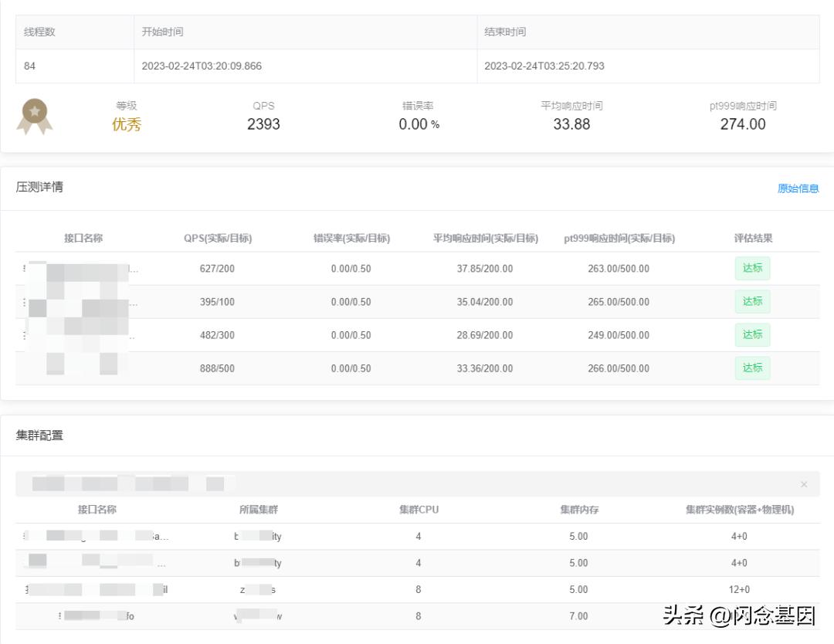The height and width of the screenshot is (644, 834).
Task: Open the 原始信息 link
Action: pos(798,188)
